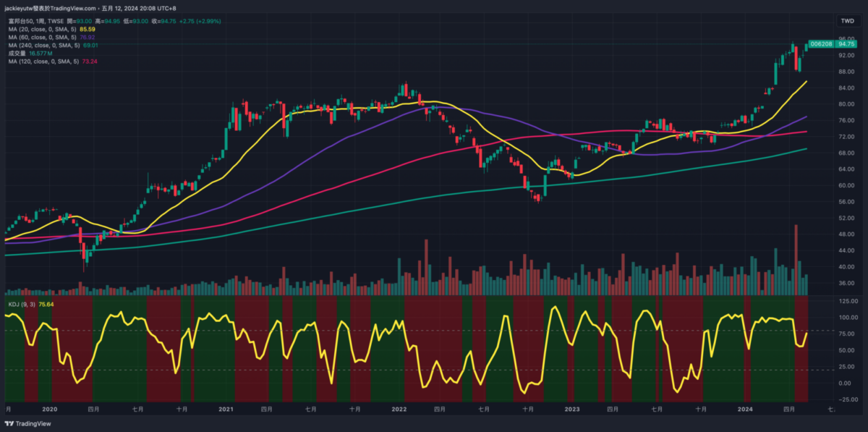The image size is (868, 432).
Task: Click the yellow 85.59 MA value swatch
Action: (x=88, y=29)
